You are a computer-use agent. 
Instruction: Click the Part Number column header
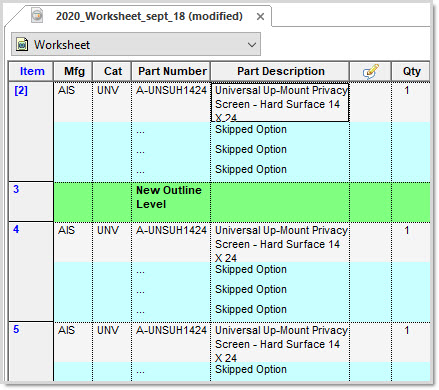171,71
